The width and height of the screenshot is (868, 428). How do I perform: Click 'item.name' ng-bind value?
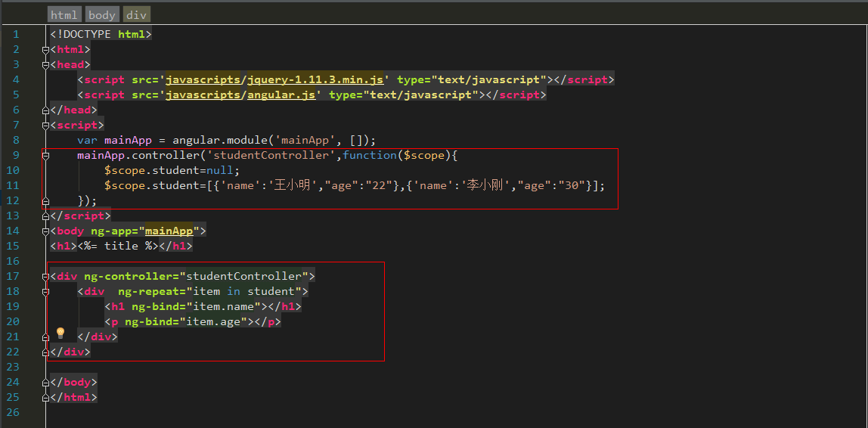click(x=223, y=306)
